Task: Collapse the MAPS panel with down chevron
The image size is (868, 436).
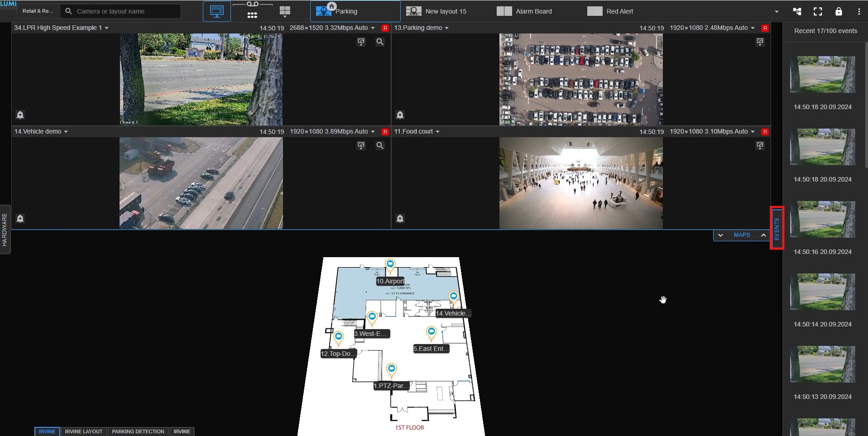Action: point(720,235)
